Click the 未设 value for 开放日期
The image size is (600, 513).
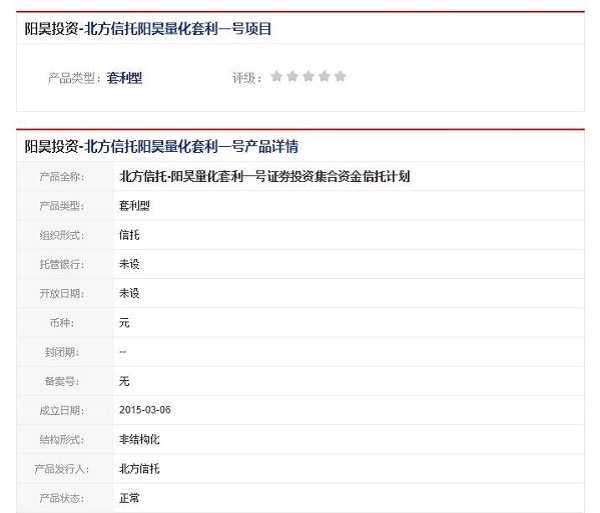point(129,293)
